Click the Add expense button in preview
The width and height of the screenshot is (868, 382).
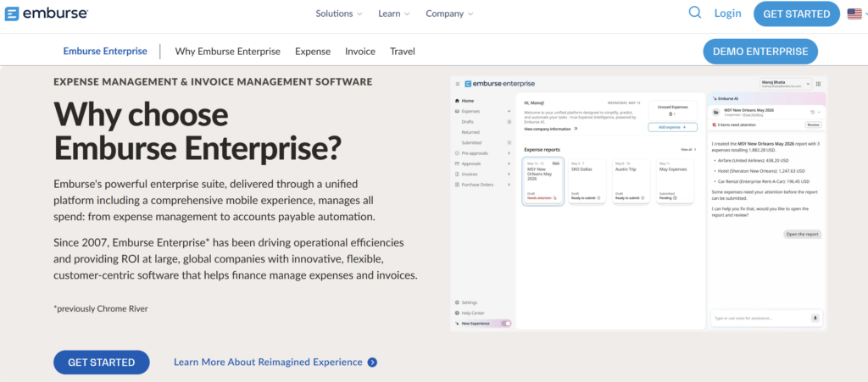[672, 127]
